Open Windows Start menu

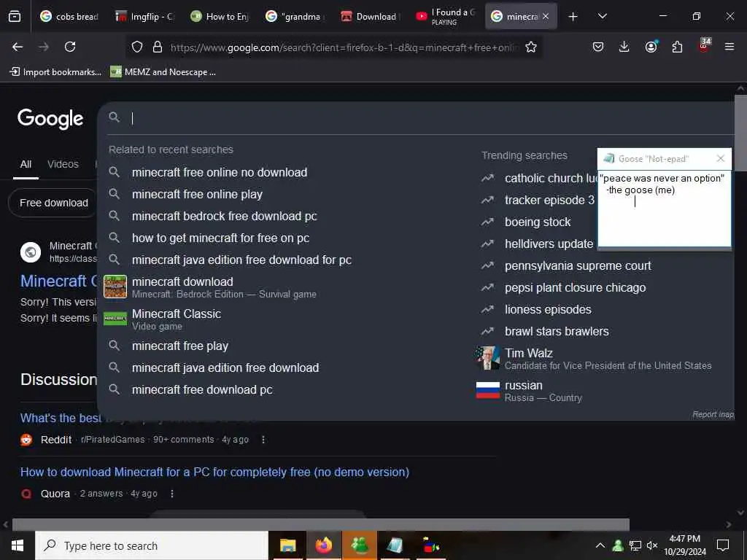(18, 545)
